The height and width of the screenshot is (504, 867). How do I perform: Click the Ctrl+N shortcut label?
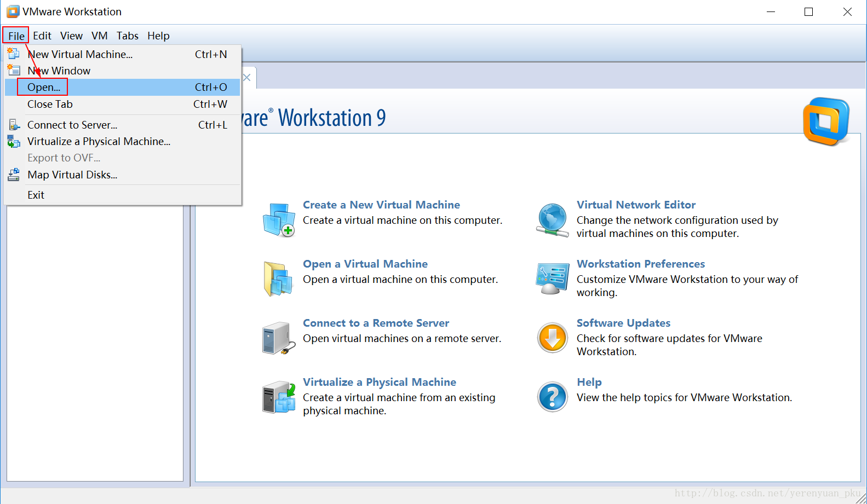click(211, 54)
